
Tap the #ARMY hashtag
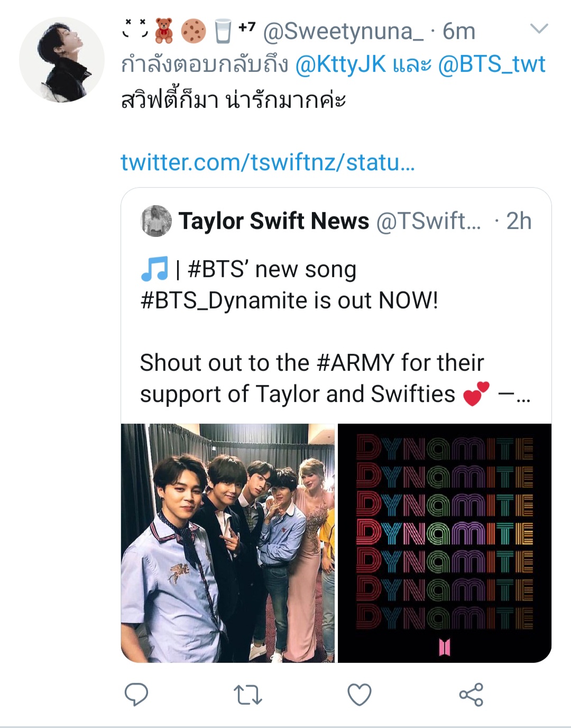tap(355, 363)
